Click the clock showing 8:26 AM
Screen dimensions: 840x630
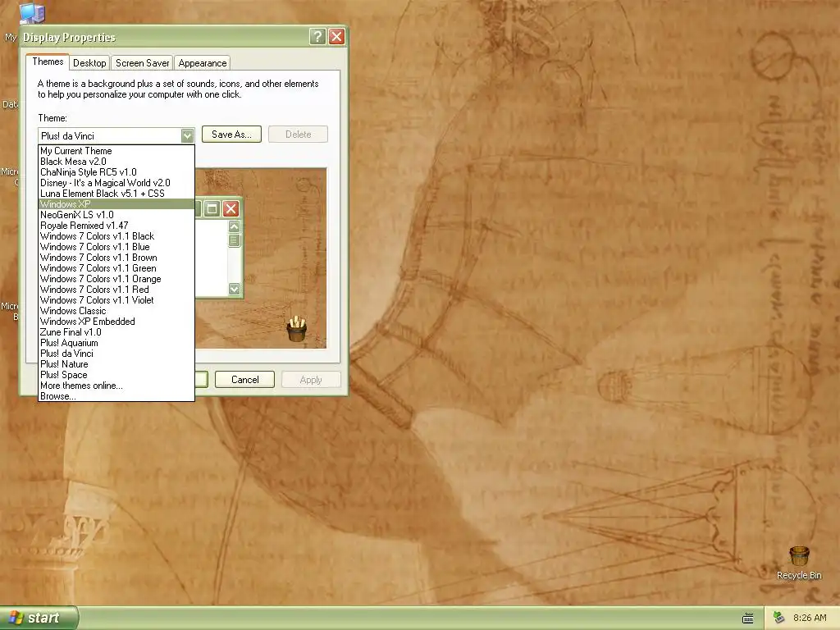[x=810, y=618]
